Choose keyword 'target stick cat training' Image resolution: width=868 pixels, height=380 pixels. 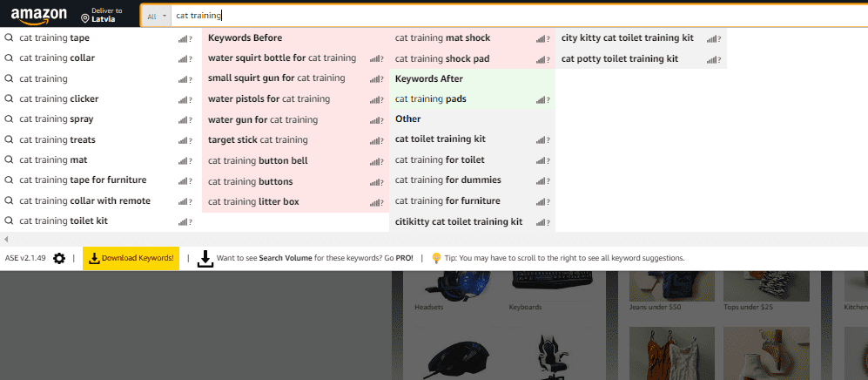[258, 139]
